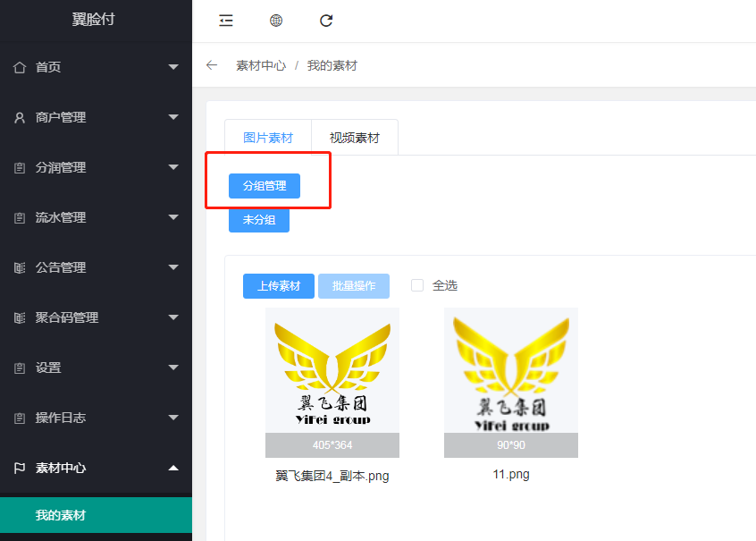Select the 未分组 group button
This screenshot has width=756, height=541.
click(259, 220)
